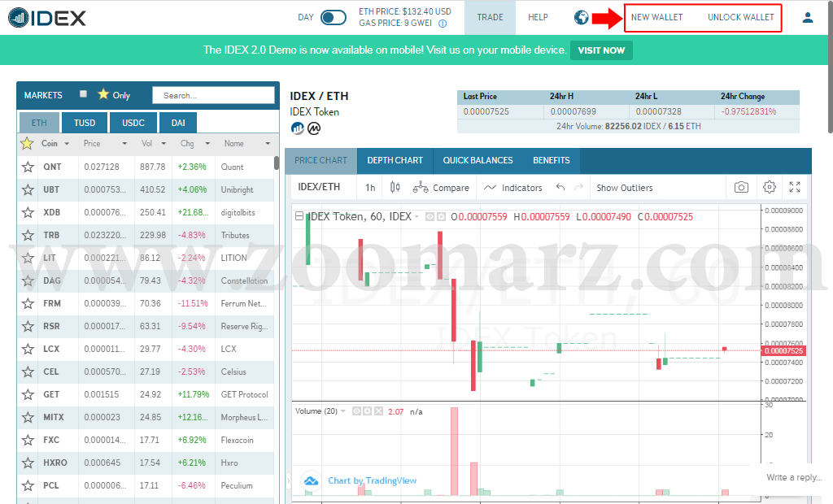The height and width of the screenshot is (504, 833).
Task: Click the CoinMarketCap icon under IDEX Token
Action: (x=315, y=128)
